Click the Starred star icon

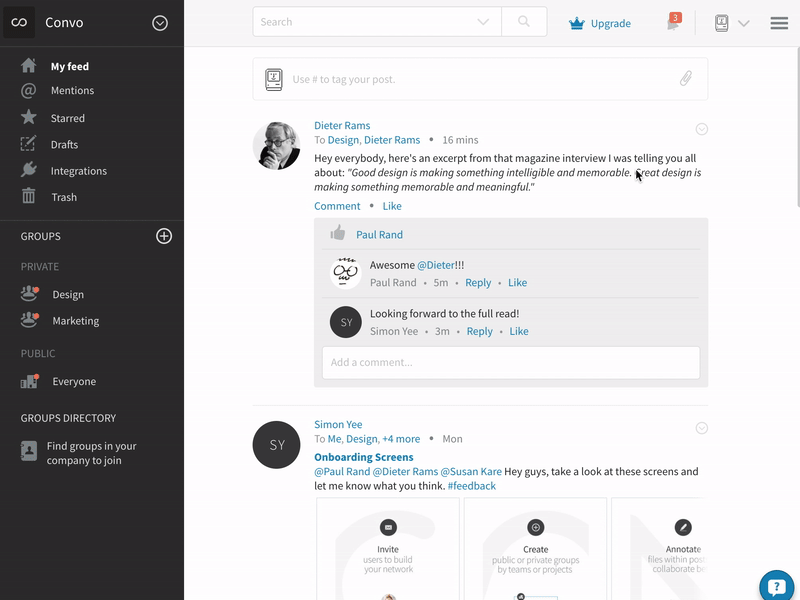click(29, 117)
